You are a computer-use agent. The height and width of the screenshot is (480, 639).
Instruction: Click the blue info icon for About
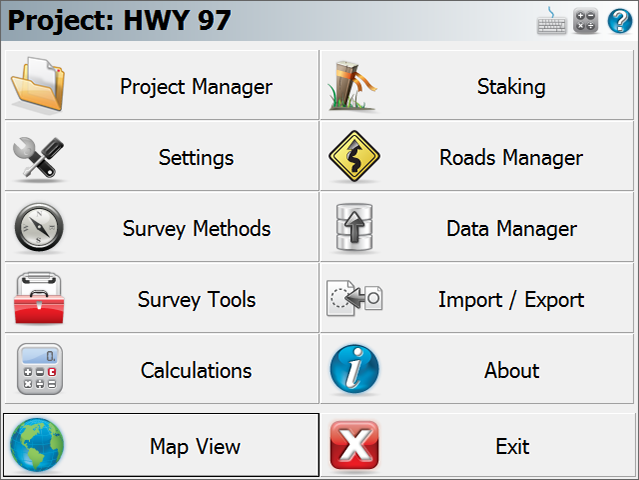[355, 369]
